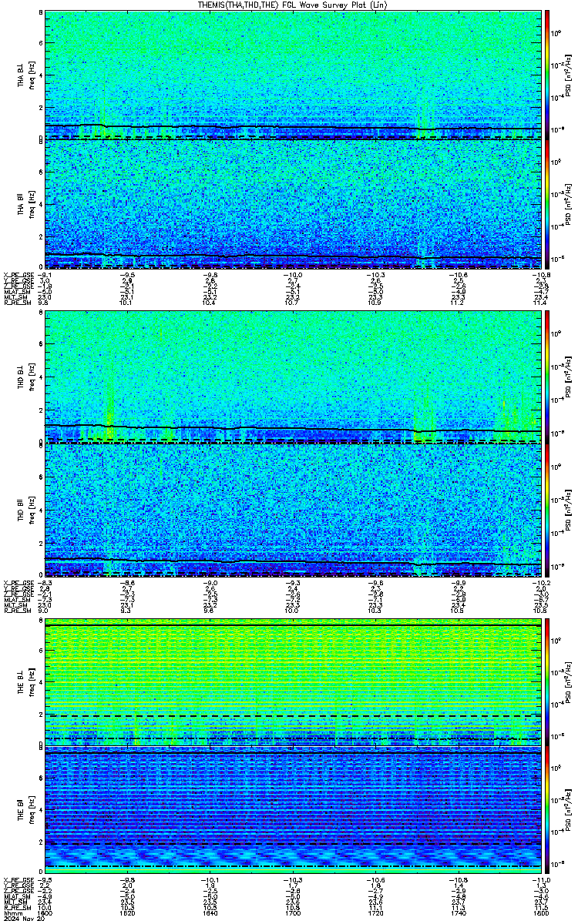Viewport: 578px width, 924px height.
Task: Click the THE B-perpendicular striped spectrogram panel
Action: click(x=294, y=681)
